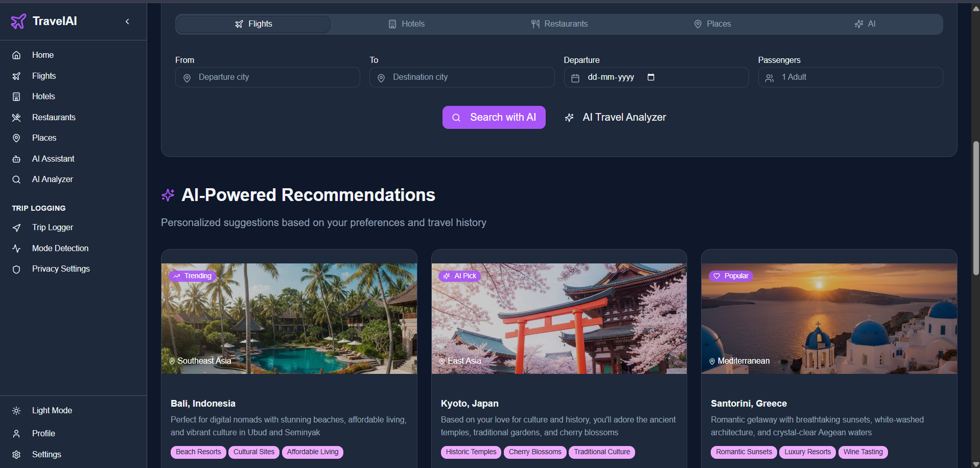Click the Departure date field
The width and height of the screenshot is (980, 468).
point(656,77)
